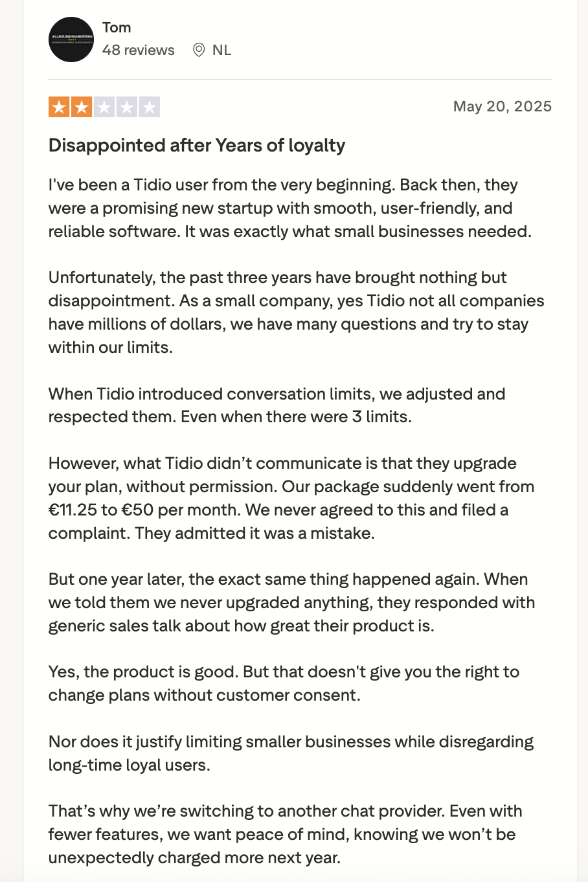Click paragraph about conversation limits introduced
588x882 pixels.
click(x=277, y=405)
